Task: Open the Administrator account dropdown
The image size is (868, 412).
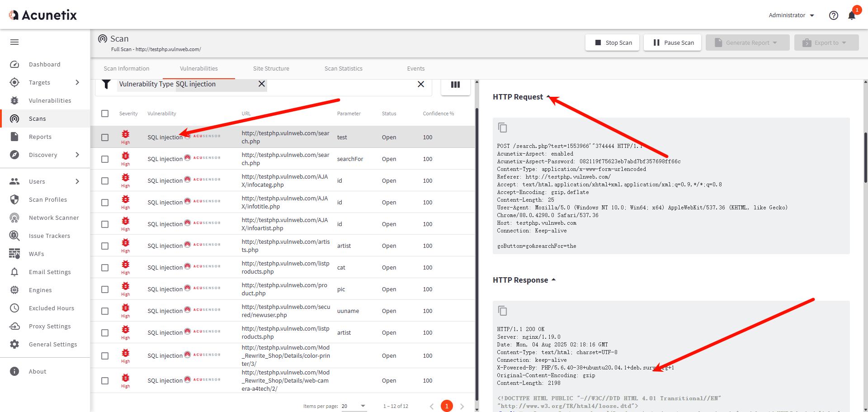Action: pos(791,15)
